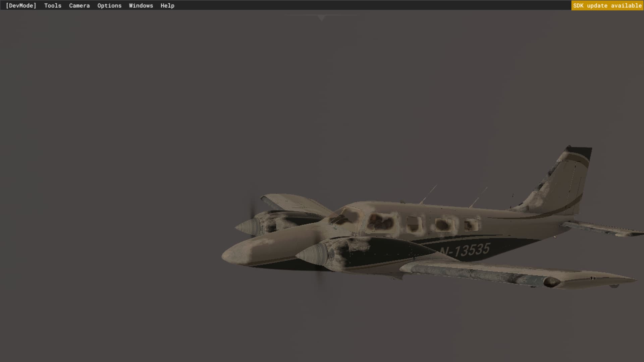Open the Options menu
The image size is (644, 362).
109,5
